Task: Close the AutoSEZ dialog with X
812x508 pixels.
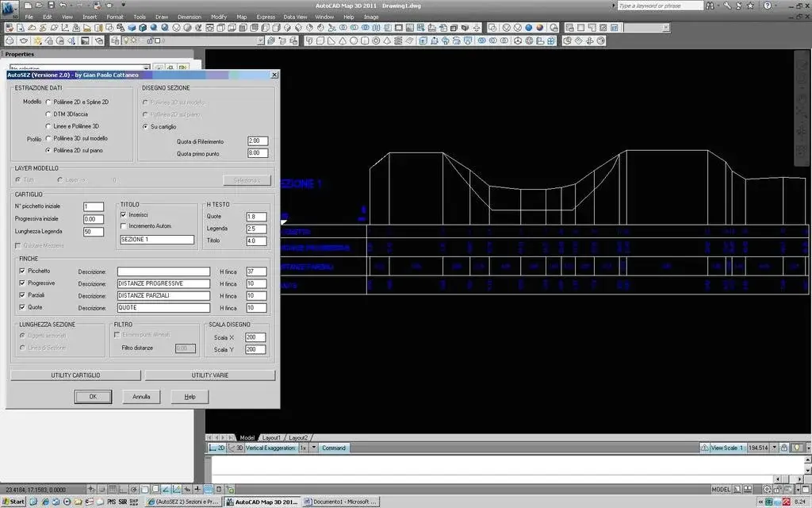Action: point(274,75)
